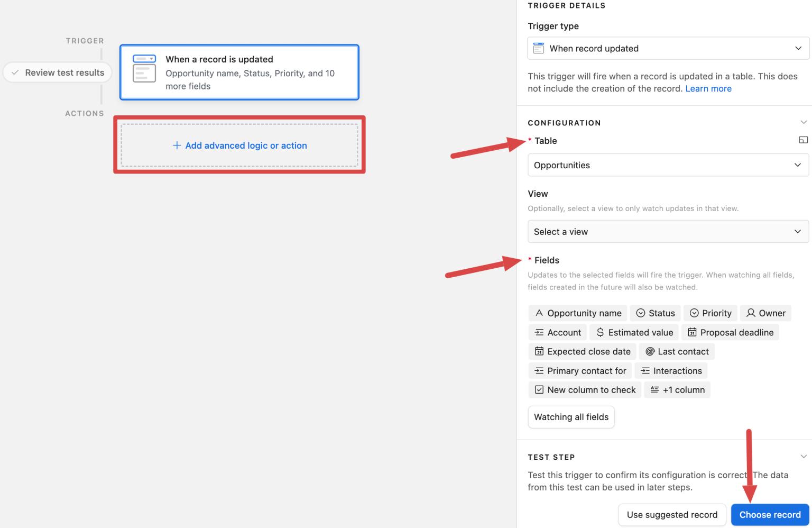This screenshot has height=528, width=812.
Task: Open the table preview icon beside the Table label
Action: pyautogui.click(x=804, y=140)
